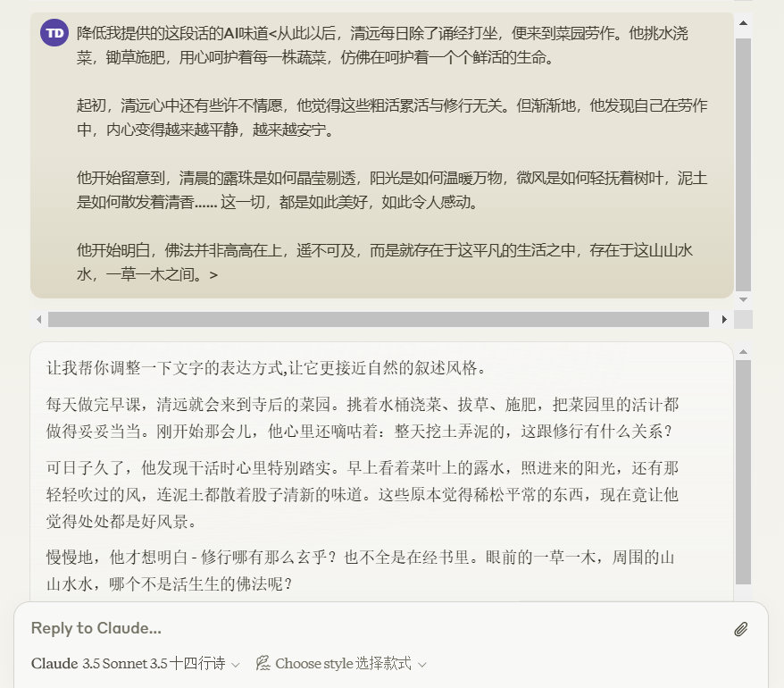Click the chevron next to the model name
The image size is (784, 688).
point(233,664)
